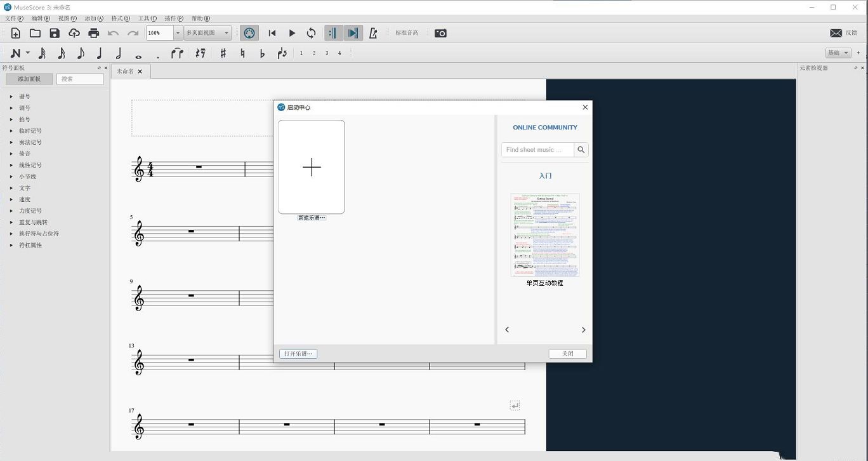Select the sharp accidental icon
The height and width of the screenshot is (461, 868).
[x=221, y=53]
